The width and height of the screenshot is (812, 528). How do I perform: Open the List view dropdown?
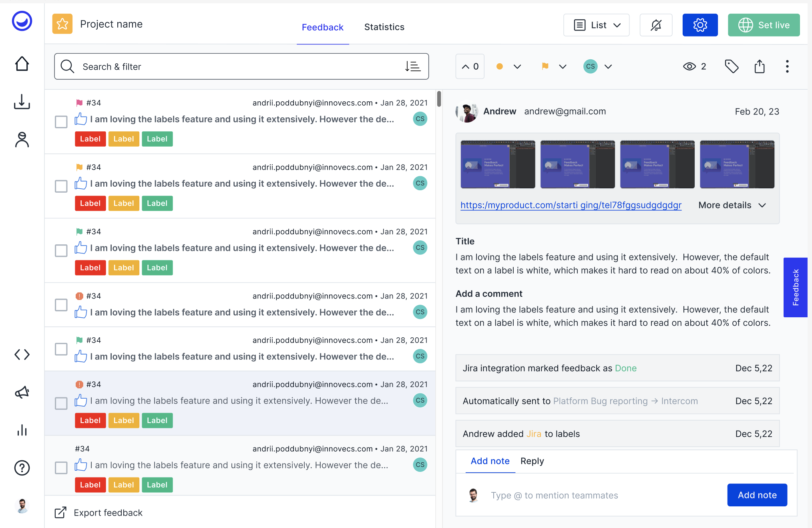(596, 25)
